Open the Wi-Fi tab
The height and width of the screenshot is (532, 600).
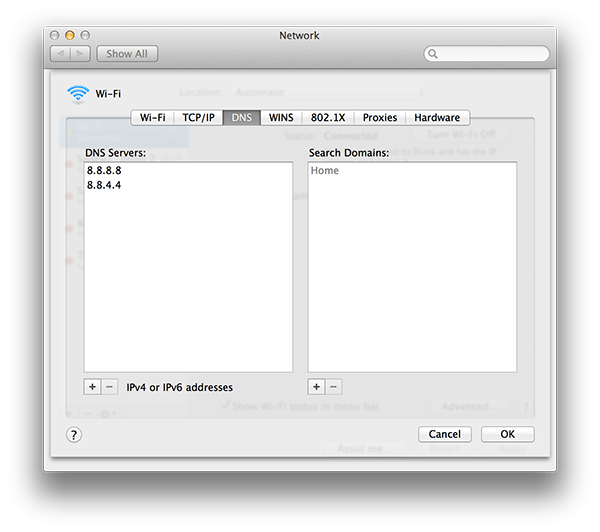click(x=153, y=117)
